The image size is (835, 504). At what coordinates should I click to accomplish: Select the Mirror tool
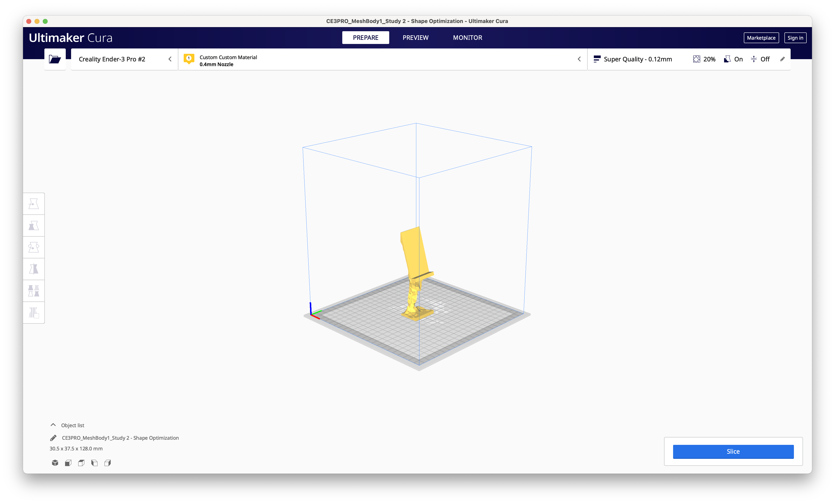coord(33,269)
